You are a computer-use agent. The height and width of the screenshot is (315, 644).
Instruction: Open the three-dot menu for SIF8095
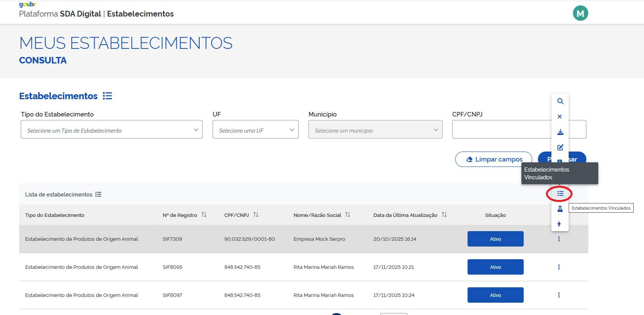point(559,267)
